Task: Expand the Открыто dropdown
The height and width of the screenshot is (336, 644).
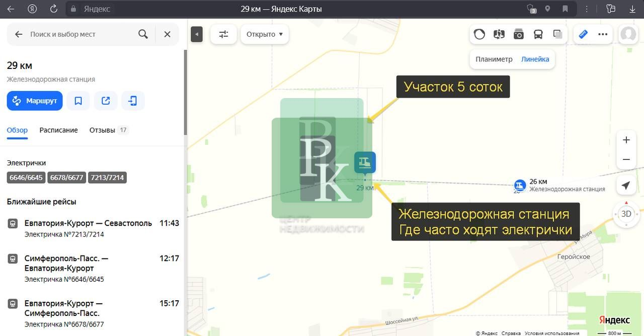Action: tap(264, 34)
